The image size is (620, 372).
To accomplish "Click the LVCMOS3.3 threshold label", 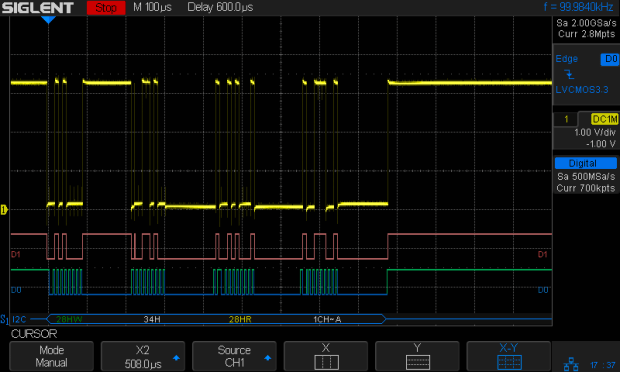I will 582,90.
